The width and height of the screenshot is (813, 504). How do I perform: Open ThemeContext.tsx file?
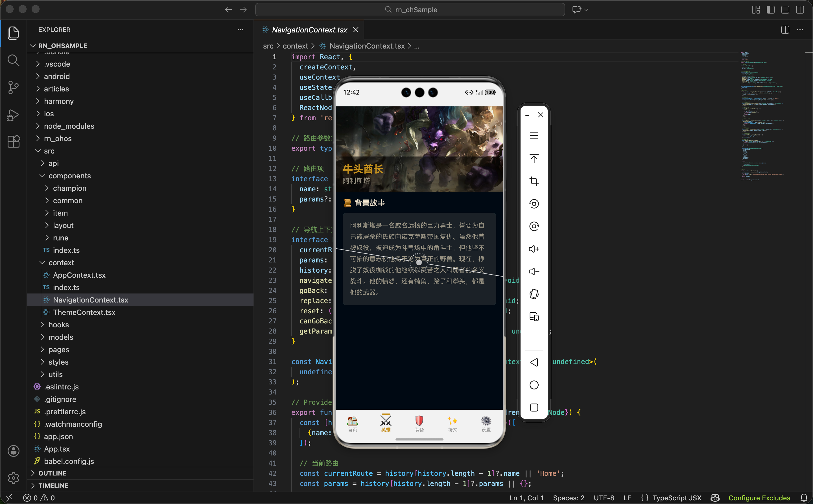[140, 312]
